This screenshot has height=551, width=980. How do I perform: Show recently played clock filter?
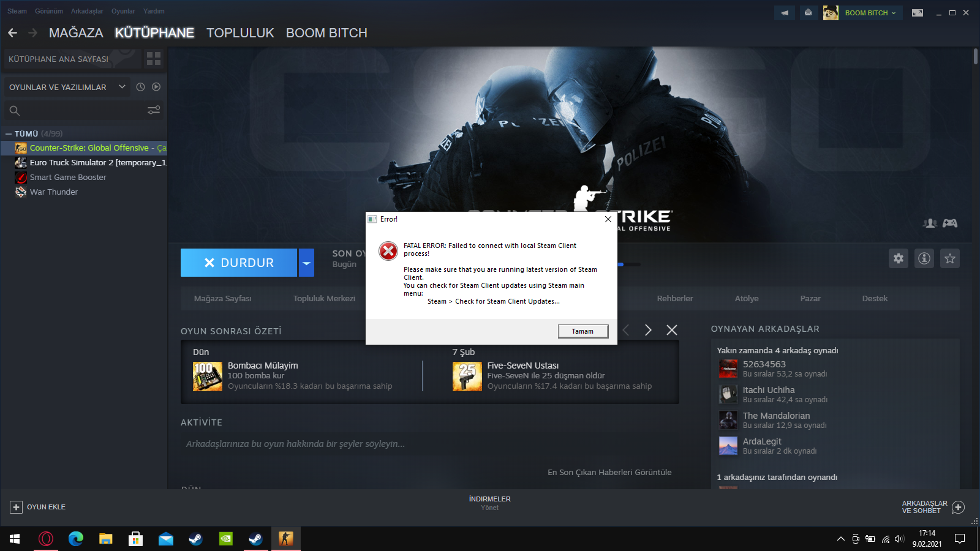point(140,87)
